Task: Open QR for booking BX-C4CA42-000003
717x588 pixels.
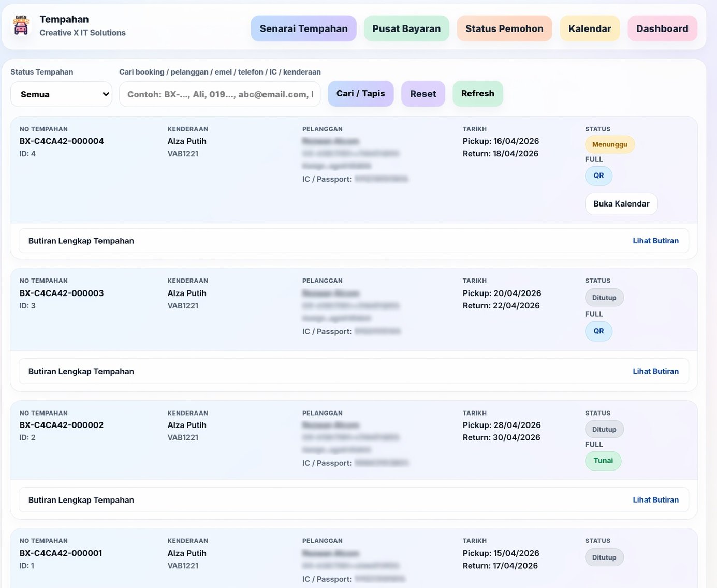Action: [x=598, y=331]
